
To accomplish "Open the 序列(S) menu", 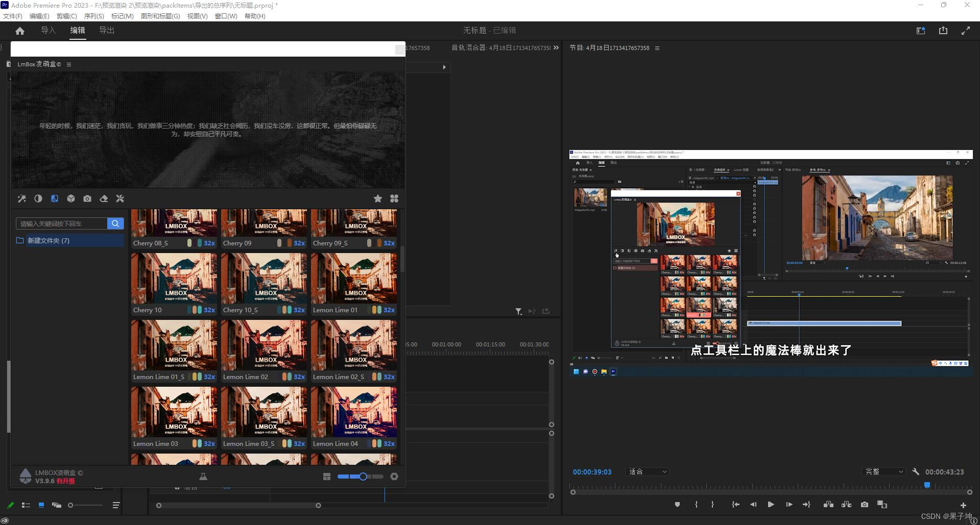I will click(x=94, y=16).
